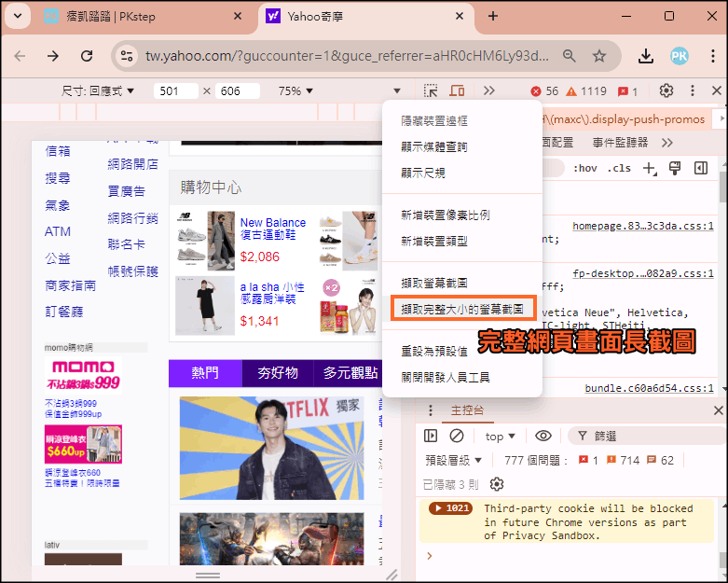Close the console drawer

719,410
